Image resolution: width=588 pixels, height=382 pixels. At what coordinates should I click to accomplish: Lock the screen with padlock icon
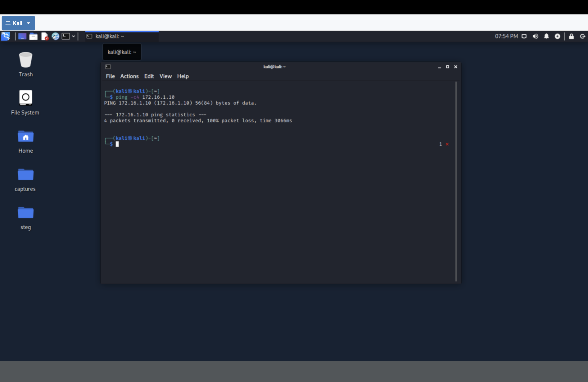click(571, 36)
